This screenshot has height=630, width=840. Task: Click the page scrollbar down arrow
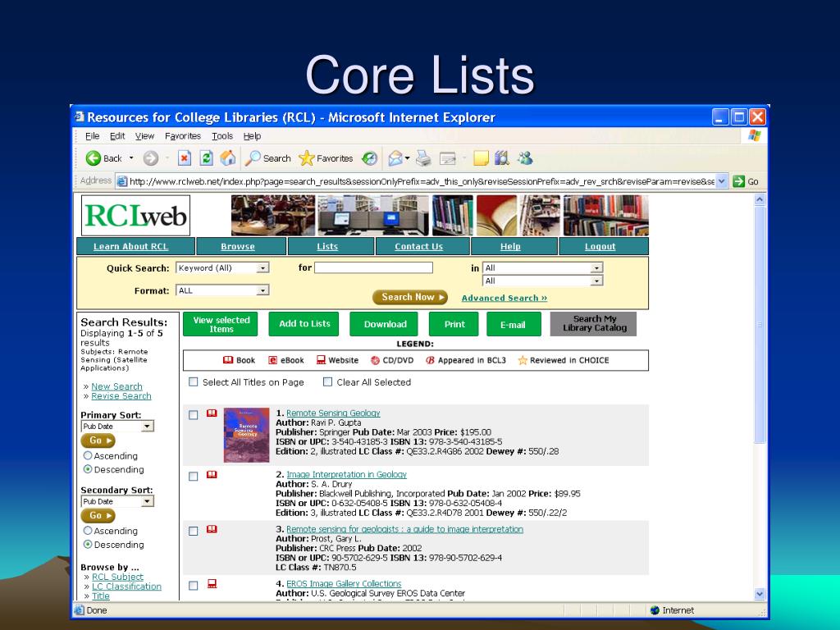(x=760, y=594)
